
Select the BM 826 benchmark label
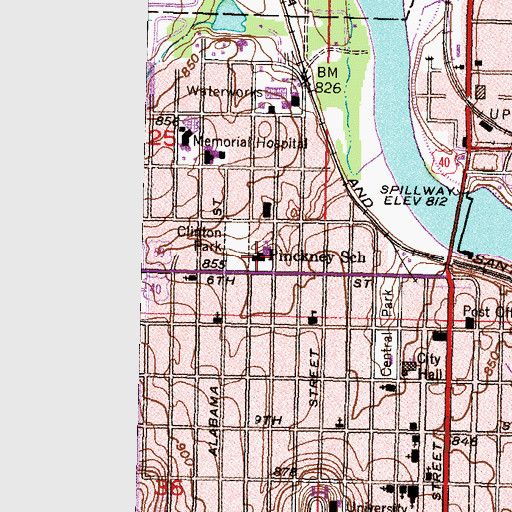328,80
